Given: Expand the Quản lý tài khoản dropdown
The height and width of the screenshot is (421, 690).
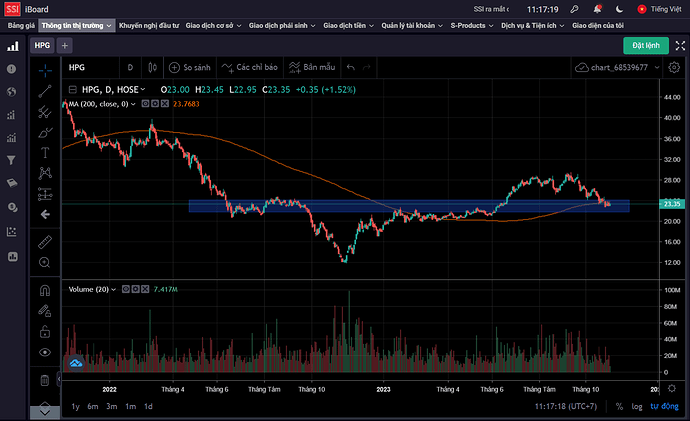Looking at the screenshot, I should pos(411,24).
